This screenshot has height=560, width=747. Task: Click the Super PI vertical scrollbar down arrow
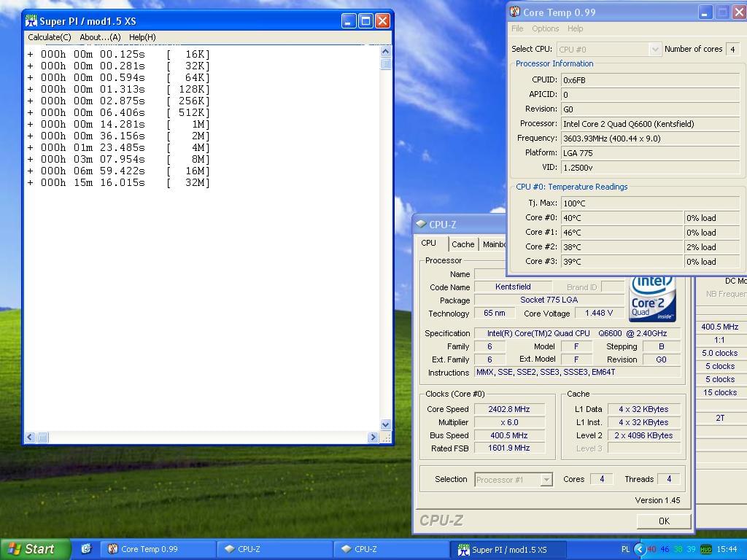(386, 424)
